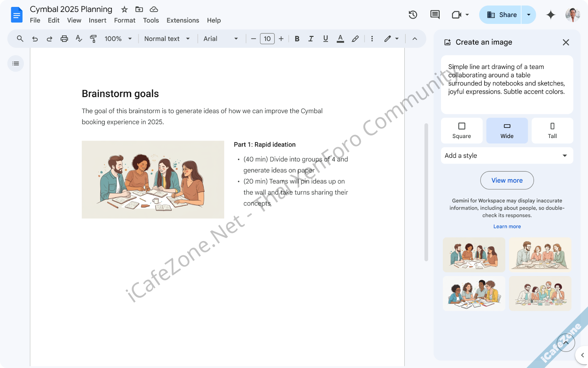Click the undo arrow

point(35,39)
